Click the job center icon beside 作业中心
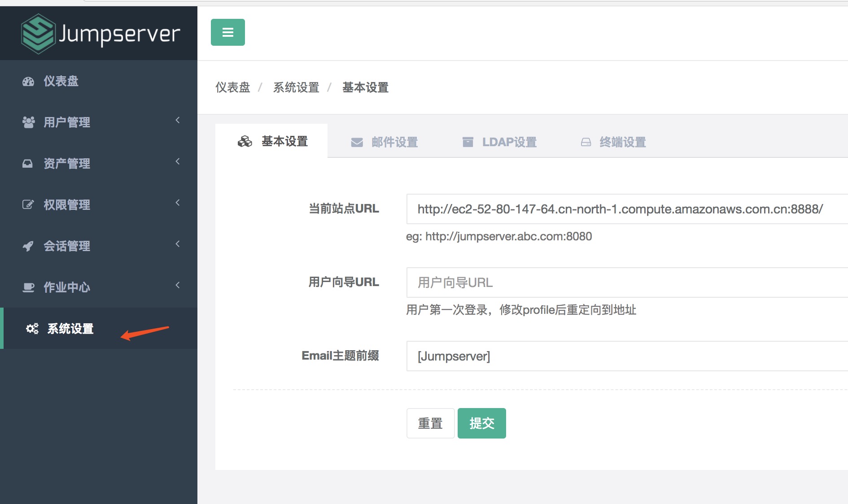848x504 pixels. [27, 287]
